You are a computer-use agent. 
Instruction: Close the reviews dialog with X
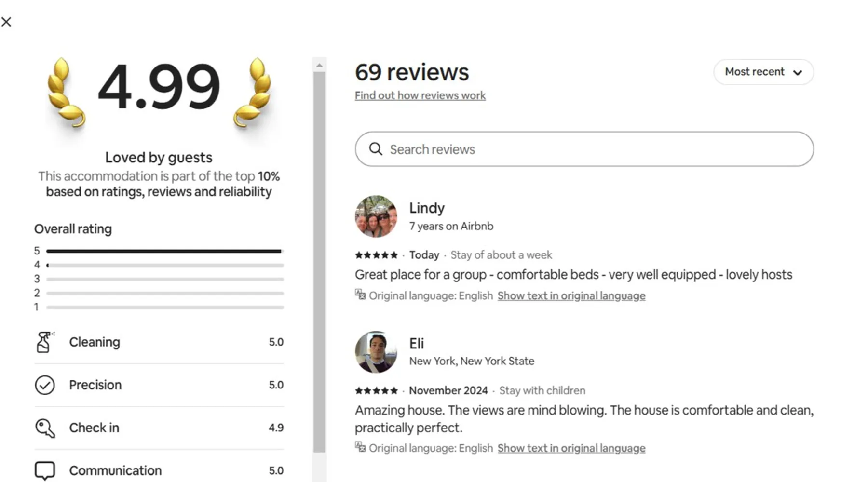pyautogui.click(x=6, y=22)
